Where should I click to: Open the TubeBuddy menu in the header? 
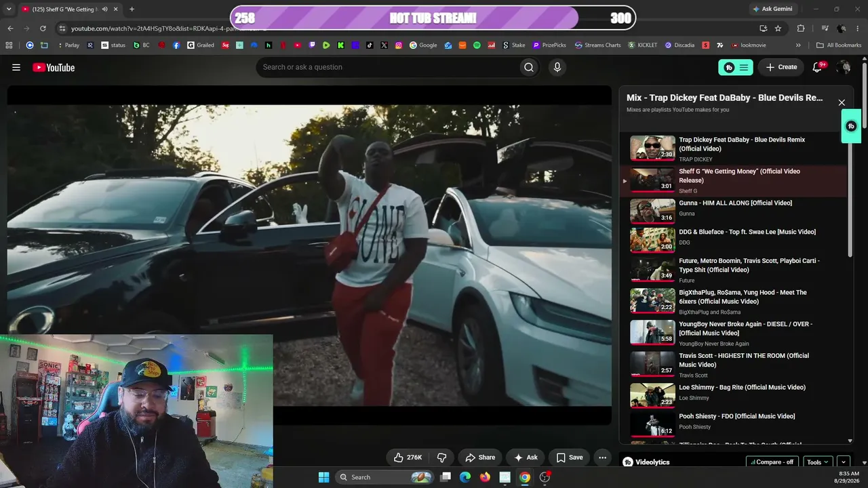736,67
